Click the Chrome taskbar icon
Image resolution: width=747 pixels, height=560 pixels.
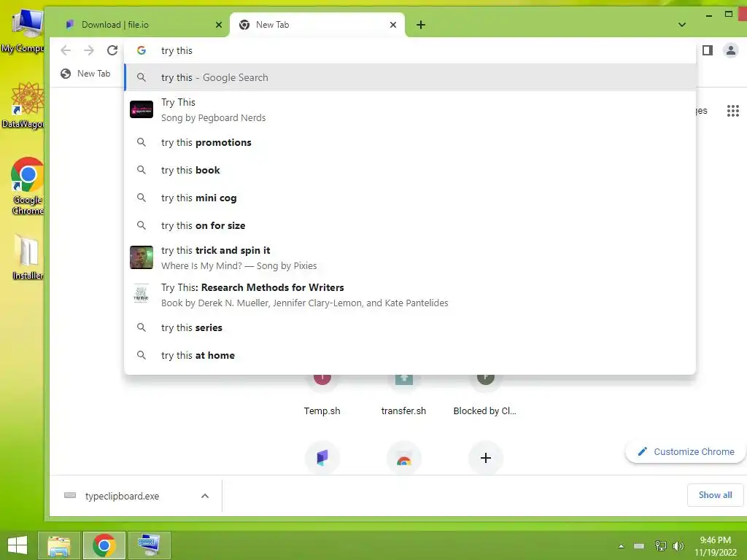(x=104, y=545)
